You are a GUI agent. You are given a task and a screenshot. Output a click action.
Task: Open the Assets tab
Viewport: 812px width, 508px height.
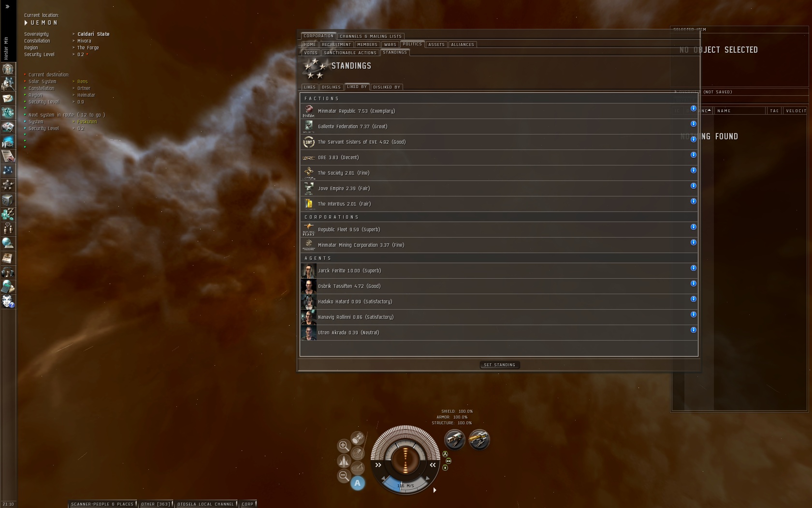(x=436, y=45)
